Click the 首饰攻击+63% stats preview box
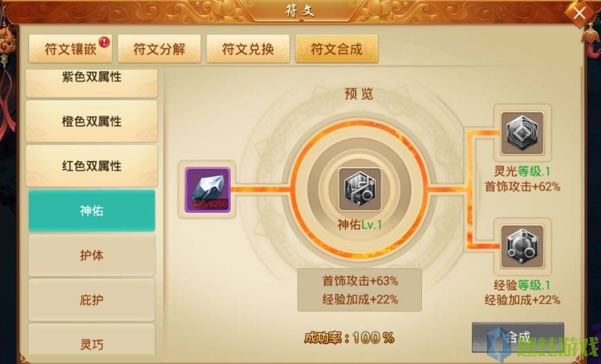The image size is (601, 364). 359,289
